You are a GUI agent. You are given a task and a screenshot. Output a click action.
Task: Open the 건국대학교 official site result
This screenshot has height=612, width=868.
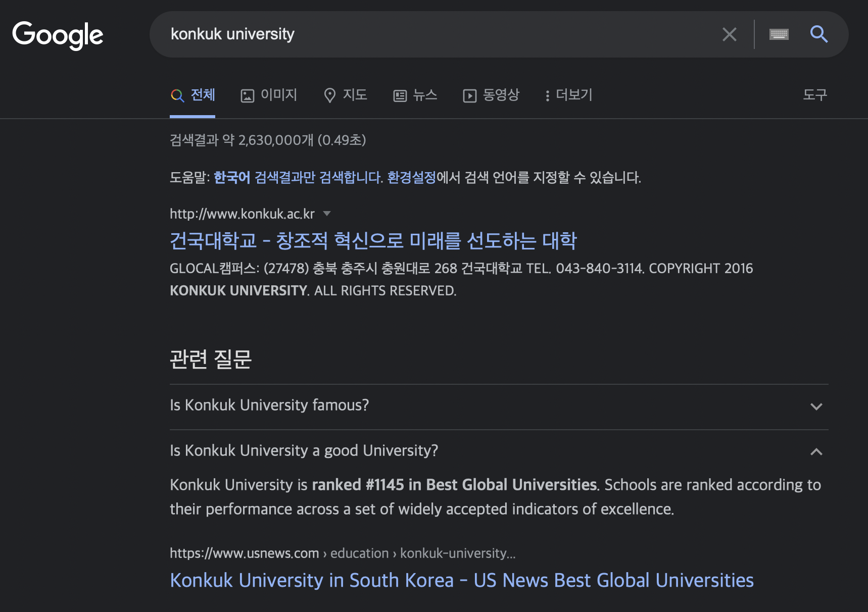373,241
